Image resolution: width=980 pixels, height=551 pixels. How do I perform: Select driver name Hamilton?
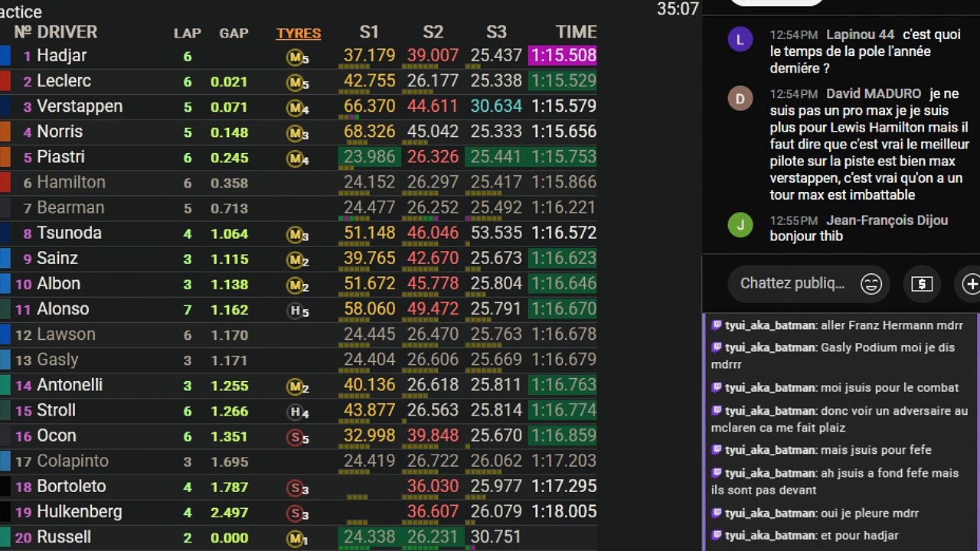click(71, 181)
